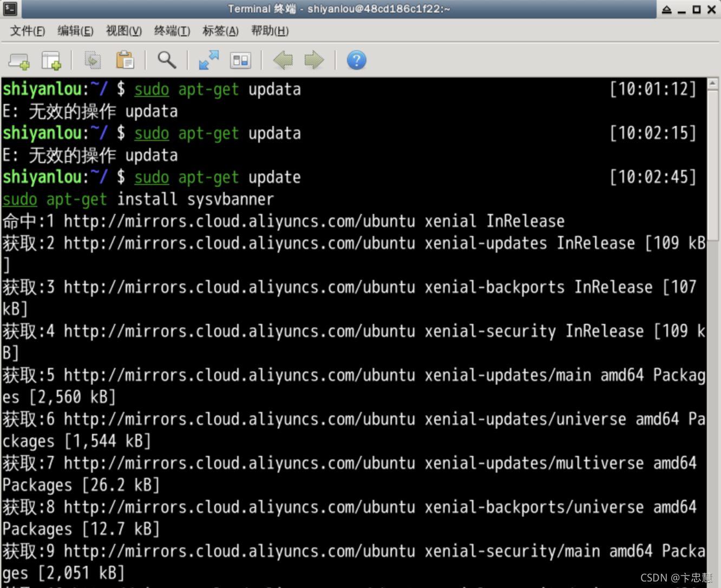Open the 标签(A) menu
The image size is (721, 588).
coord(220,31)
